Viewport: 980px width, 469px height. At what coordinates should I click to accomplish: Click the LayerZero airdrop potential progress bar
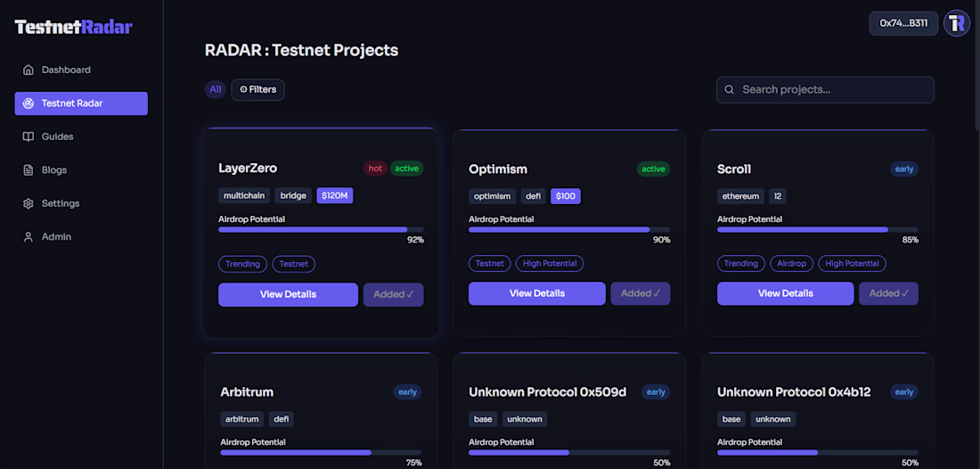click(x=321, y=230)
